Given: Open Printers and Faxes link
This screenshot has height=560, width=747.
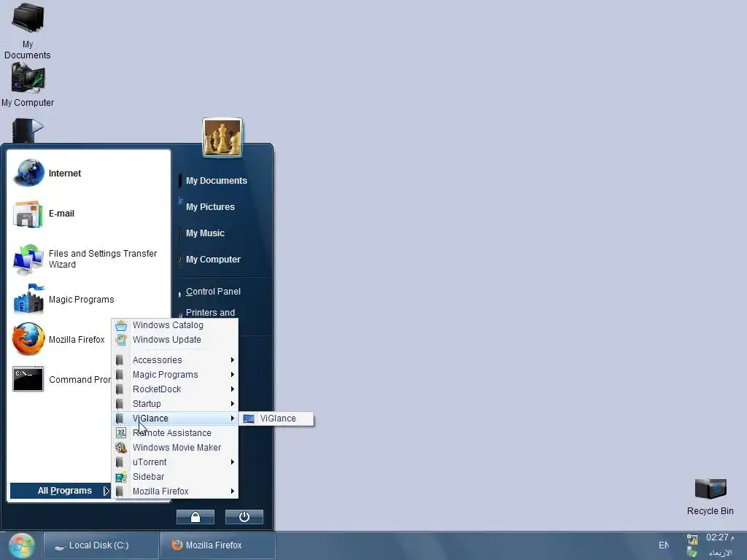Looking at the screenshot, I should point(210,312).
